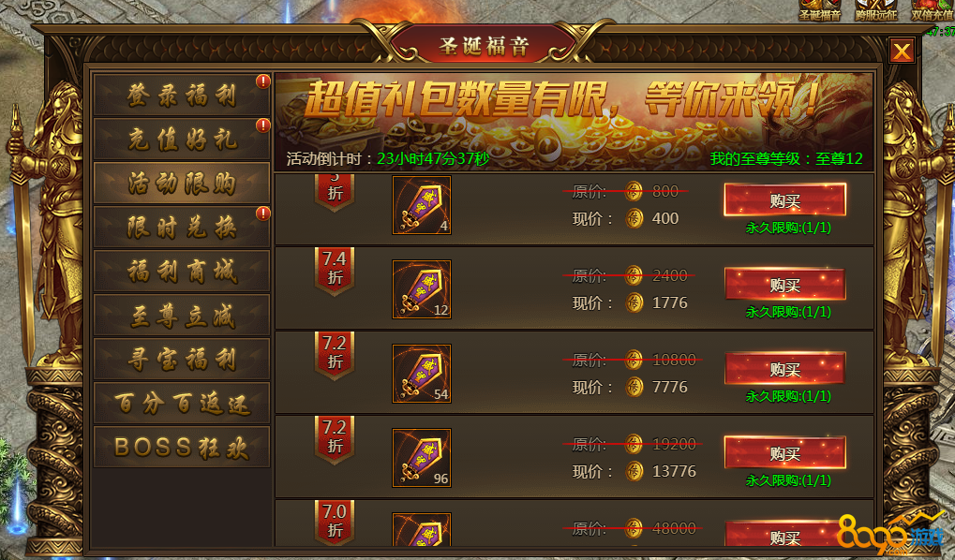The width and height of the screenshot is (955, 560).
Task: Click the 超值礼包数量有限 promotional banner
Action: [574, 122]
